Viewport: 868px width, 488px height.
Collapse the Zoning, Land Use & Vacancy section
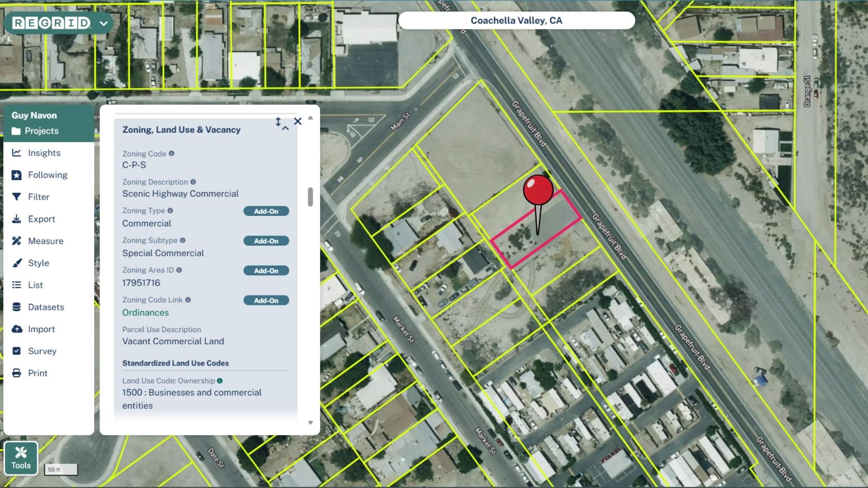pyautogui.click(x=286, y=129)
